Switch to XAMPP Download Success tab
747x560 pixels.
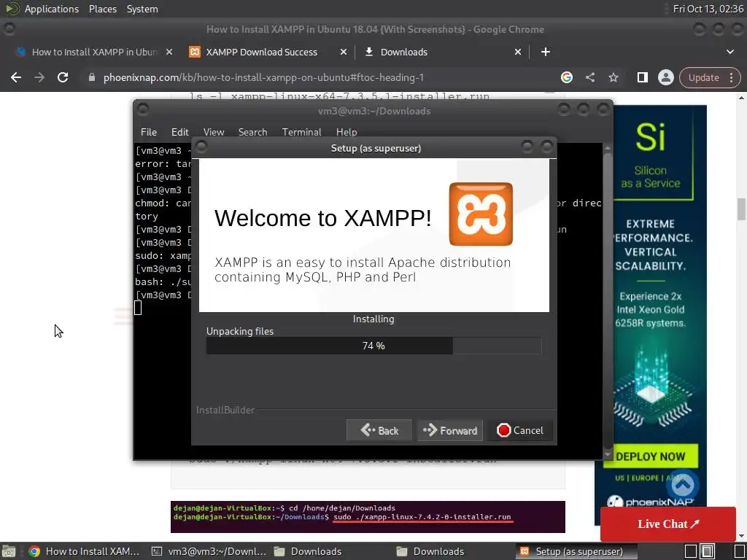268,52
